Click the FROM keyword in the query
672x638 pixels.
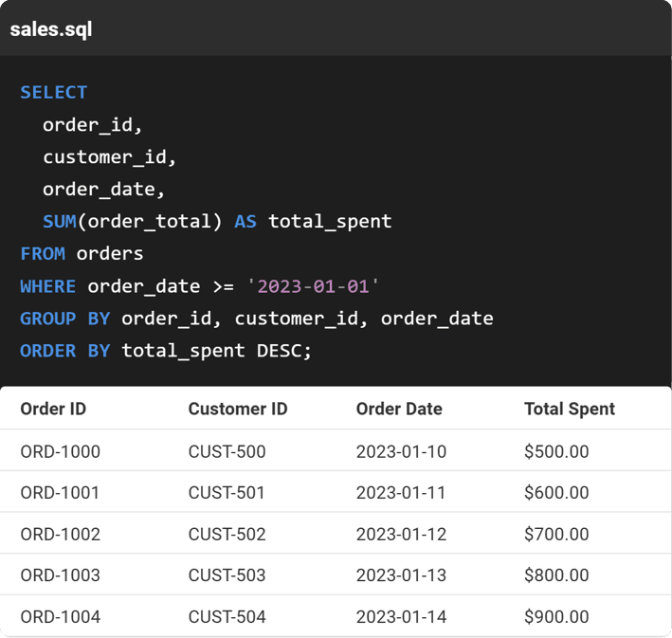coord(43,253)
